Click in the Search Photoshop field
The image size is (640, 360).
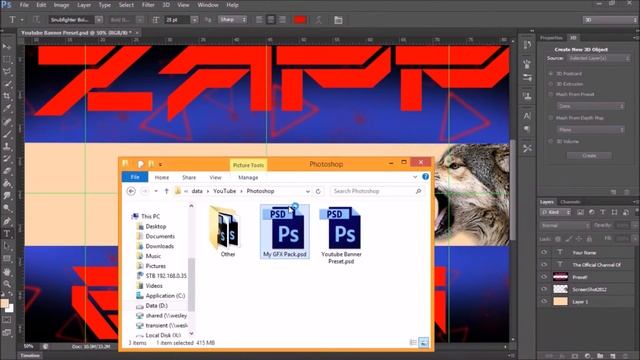377,191
